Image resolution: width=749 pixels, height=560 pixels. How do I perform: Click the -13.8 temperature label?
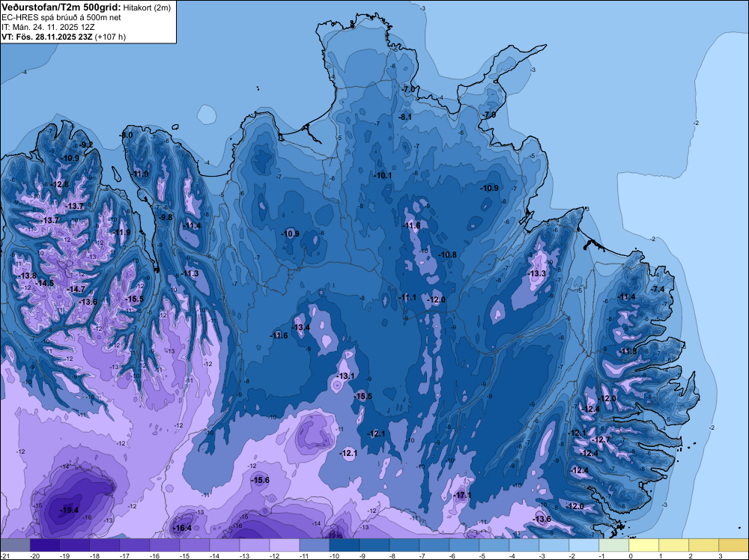click(28, 276)
